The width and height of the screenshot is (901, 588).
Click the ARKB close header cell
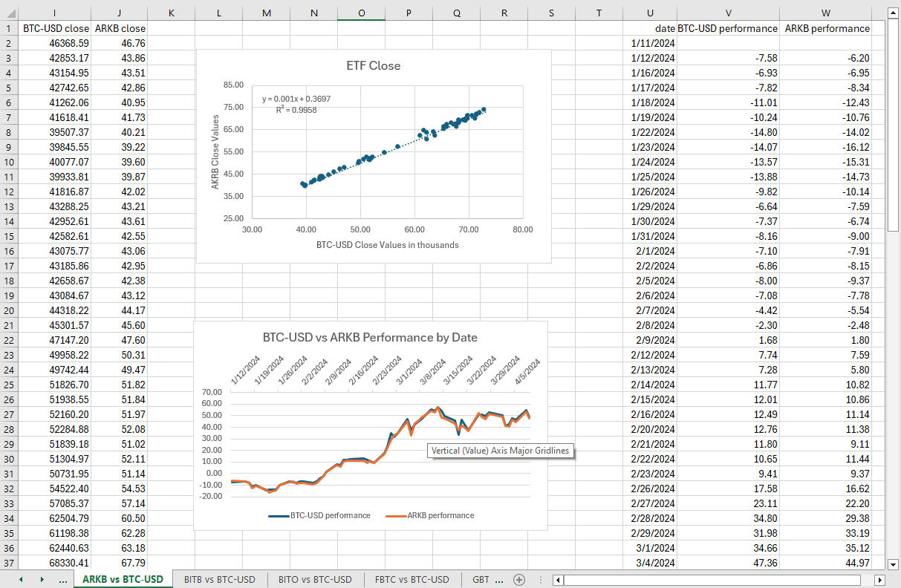(x=119, y=28)
